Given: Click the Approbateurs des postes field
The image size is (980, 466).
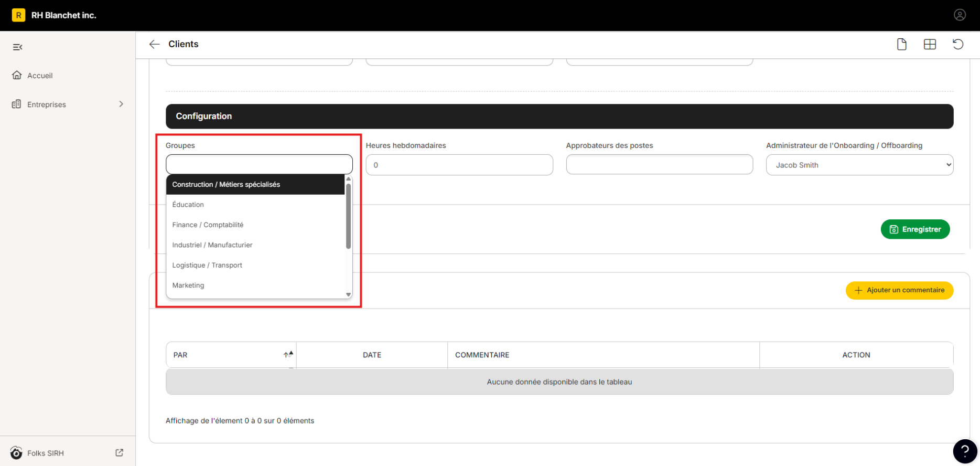Looking at the screenshot, I should 660,164.
